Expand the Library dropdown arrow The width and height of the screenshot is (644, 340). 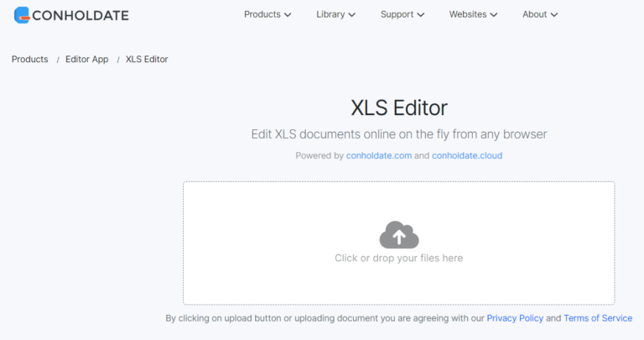pos(352,15)
